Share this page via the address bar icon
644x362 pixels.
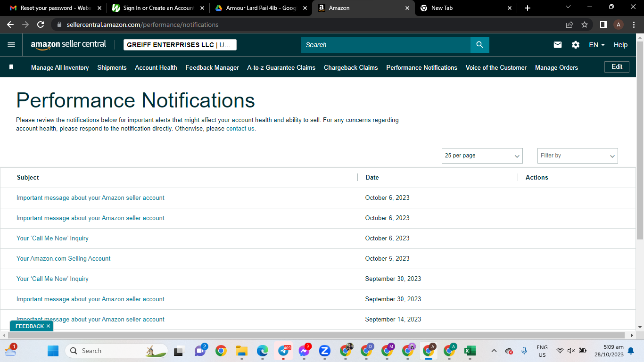(570, 25)
